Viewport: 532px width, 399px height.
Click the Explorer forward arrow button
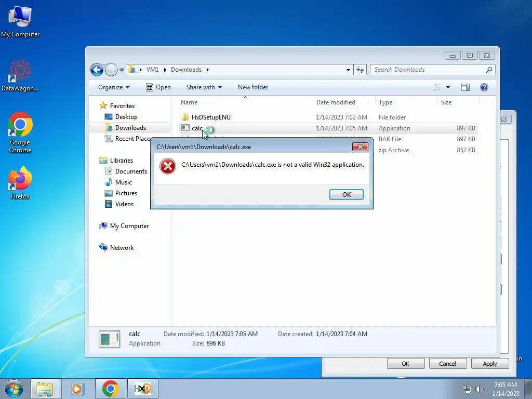point(111,70)
